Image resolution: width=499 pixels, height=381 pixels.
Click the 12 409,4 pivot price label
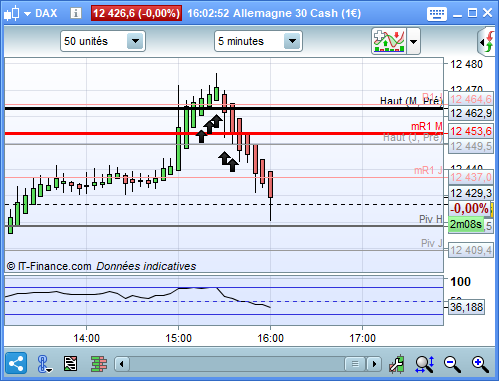pos(471,250)
